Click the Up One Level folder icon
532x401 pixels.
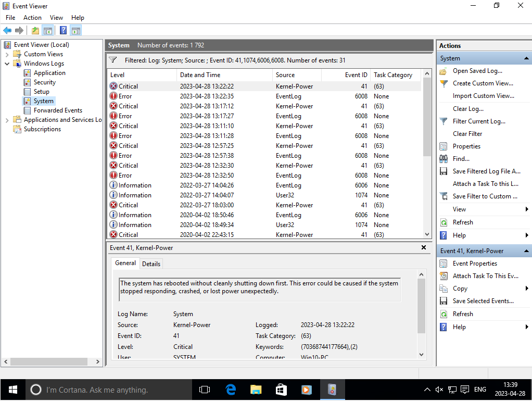point(35,31)
